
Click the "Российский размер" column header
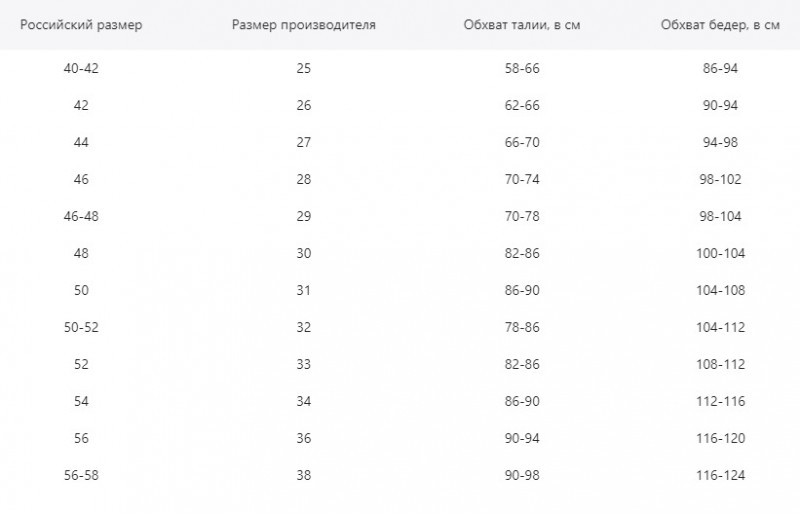pos(81,25)
